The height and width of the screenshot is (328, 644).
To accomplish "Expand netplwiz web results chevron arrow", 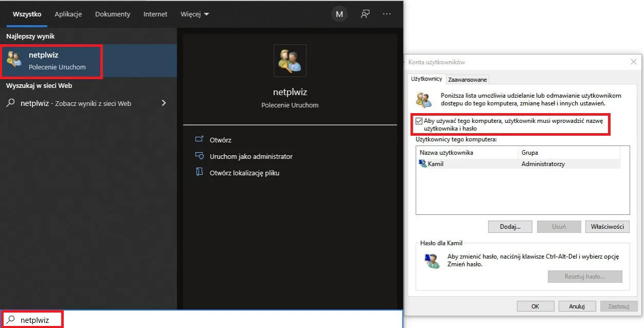I will click(x=164, y=103).
